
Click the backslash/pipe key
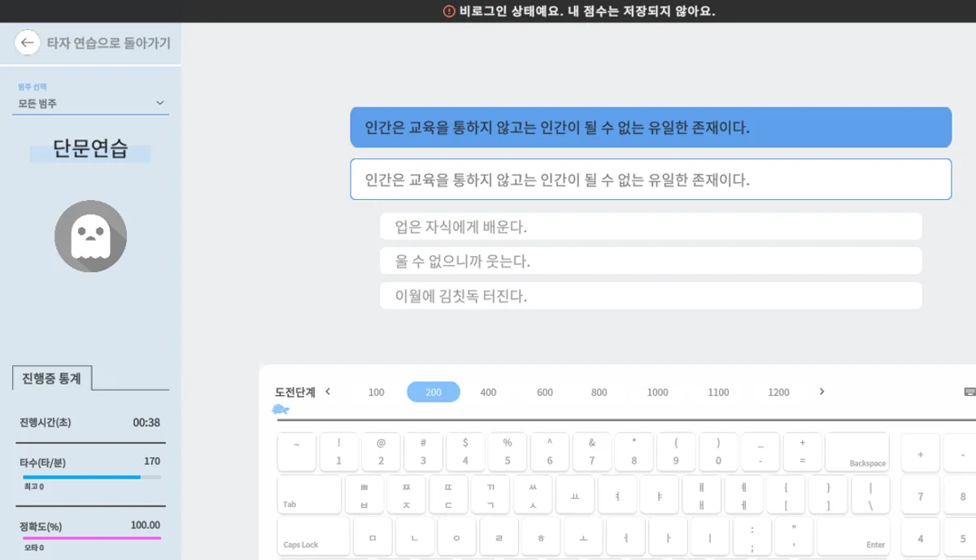(870, 494)
